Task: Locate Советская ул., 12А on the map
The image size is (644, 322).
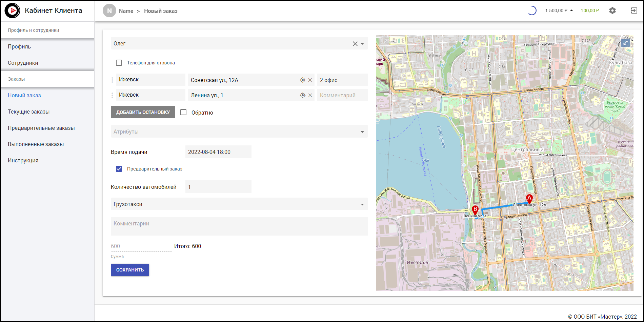Action: (303, 80)
